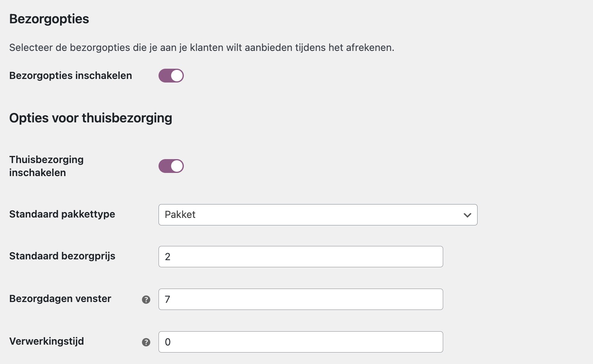Click the chevron on the Pakket selector
Image resolution: width=593 pixels, height=364 pixels.
click(x=467, y=215)
